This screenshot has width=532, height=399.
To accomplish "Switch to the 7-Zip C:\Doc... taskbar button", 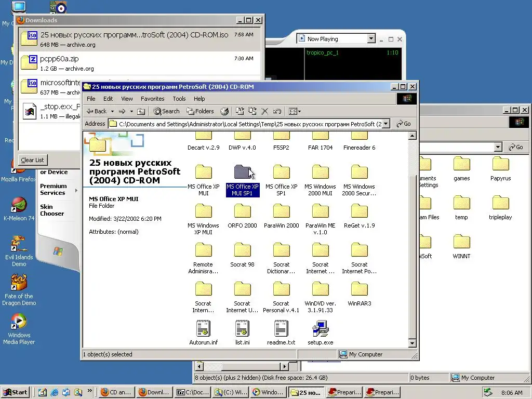I will pyautogui.click(x=193, y=392).
